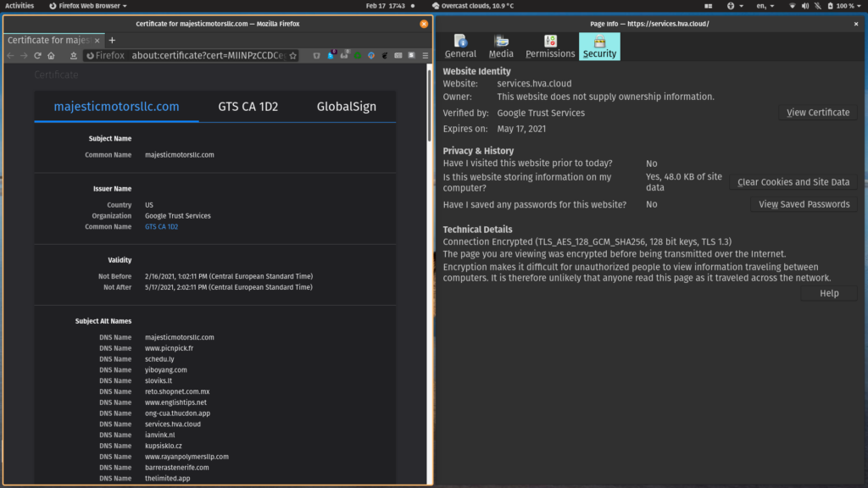Open a new Firefox tab
Image resolution: width=868 pixels, height=488 pixels.
click(112, 41)
